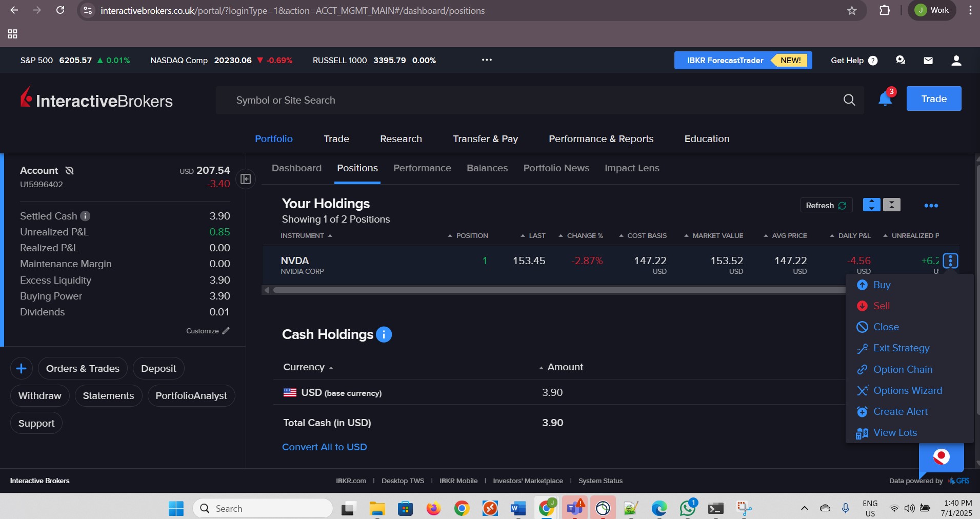This screenshot has width=980, height=519.
Task: Open the Impact Lens tab
Action: (632, 168)
